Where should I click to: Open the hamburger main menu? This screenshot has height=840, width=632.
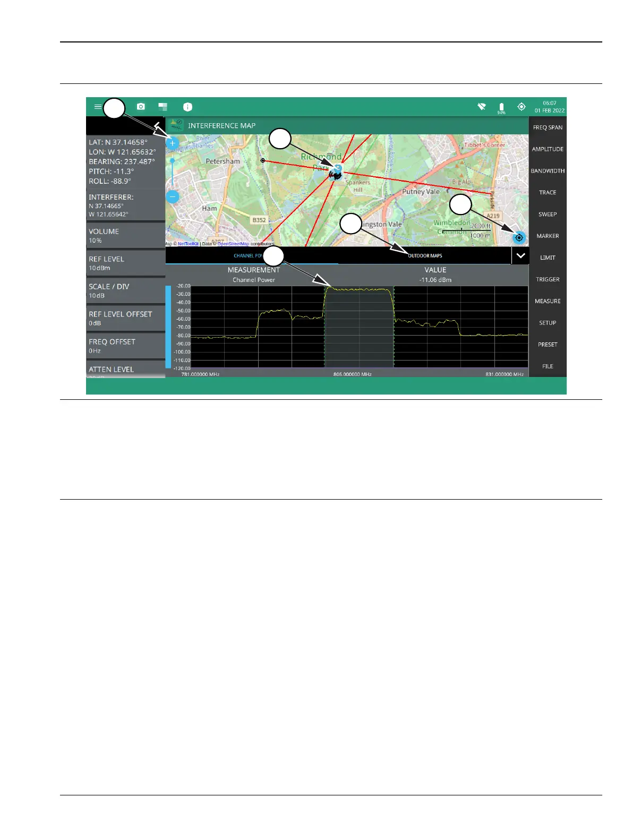(97, 107)
